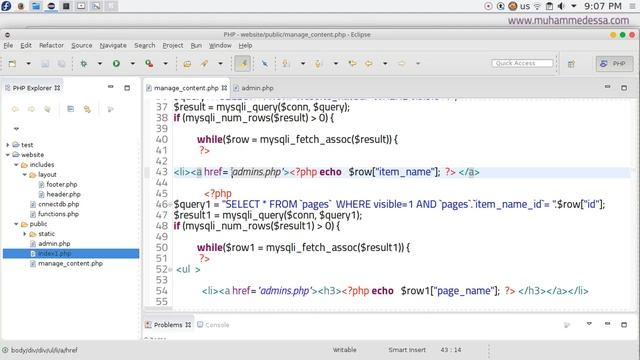The image size is (640, 360).
Task: Select the PHP Explorer view tab
Action: click(32, 88)
